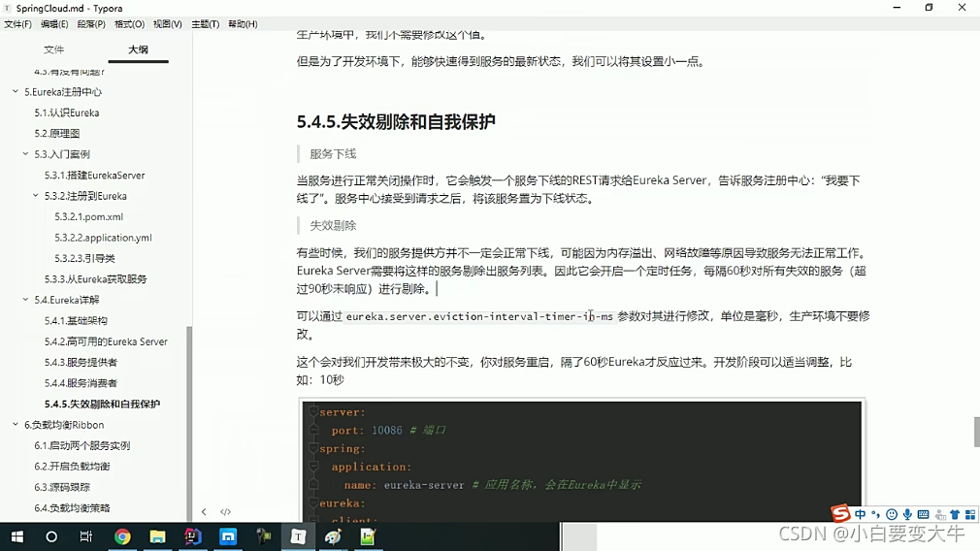Open the 格式(O) menu

[129, 23]
